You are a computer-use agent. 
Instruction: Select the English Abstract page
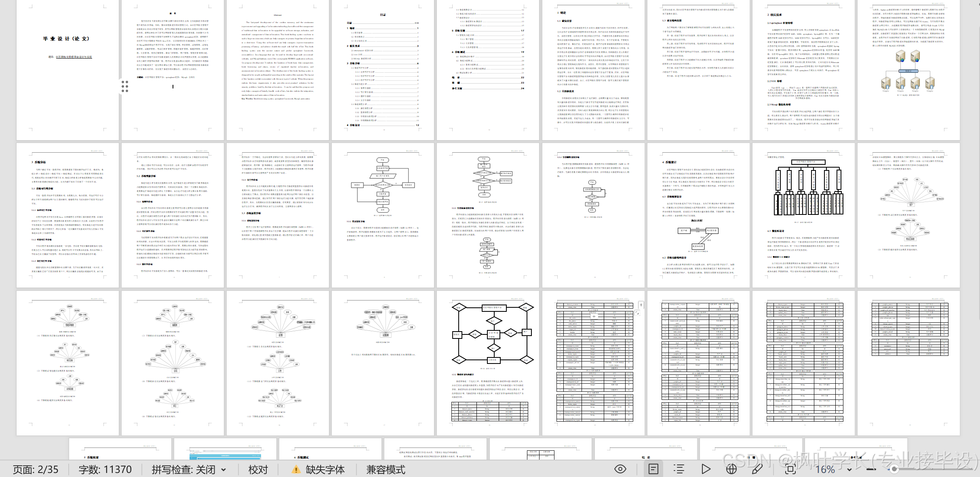click(x=278, y=70)
